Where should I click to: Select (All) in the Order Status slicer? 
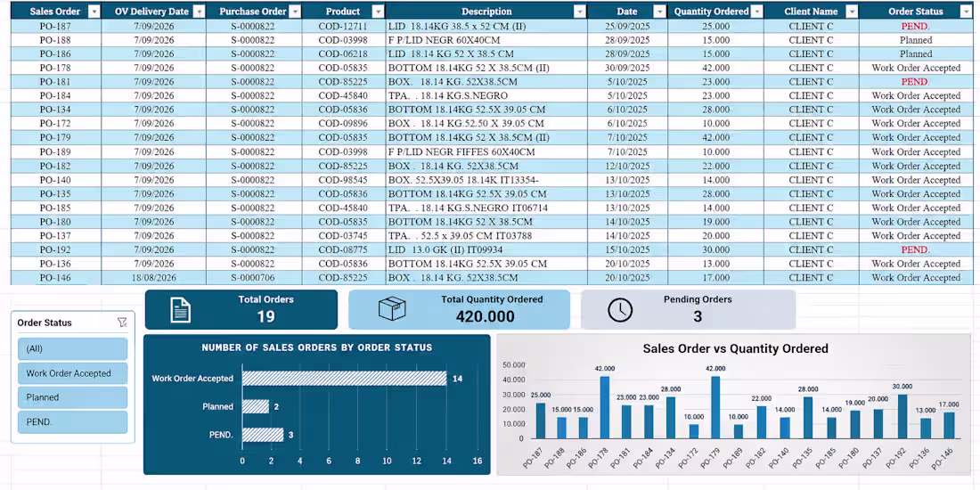(x=72, y=348)
